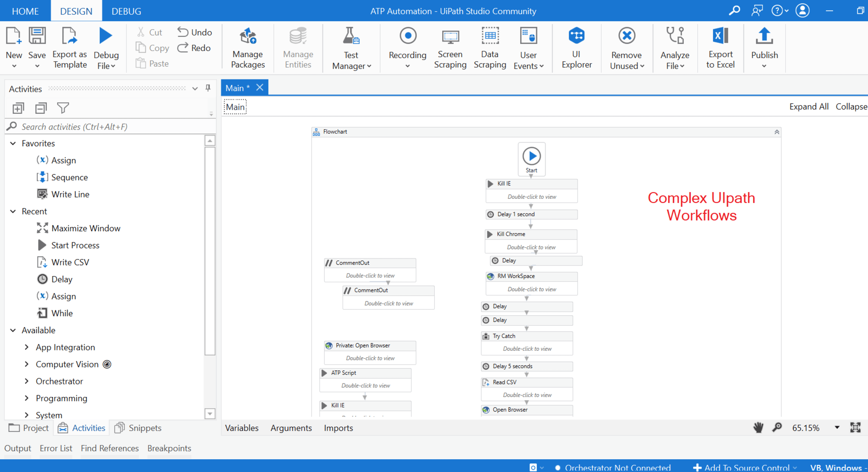Collapse the Available group
The image size is (868, 472).
(13, 330)
